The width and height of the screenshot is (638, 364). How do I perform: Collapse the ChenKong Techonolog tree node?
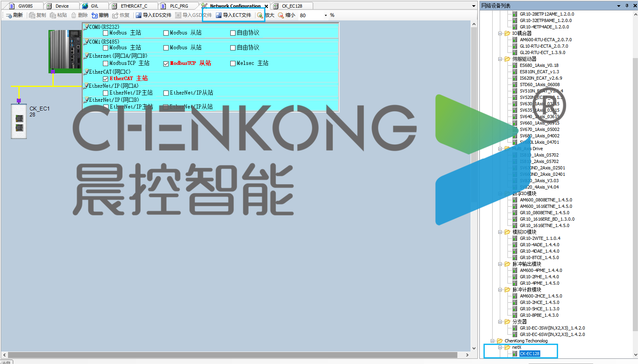[x=492, y=341]
